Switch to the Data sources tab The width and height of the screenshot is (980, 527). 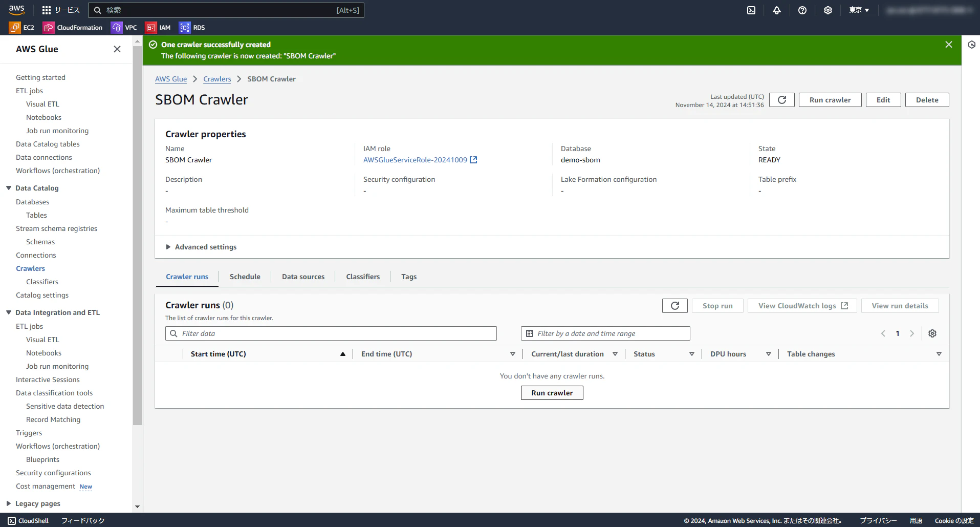click(303, 277)
